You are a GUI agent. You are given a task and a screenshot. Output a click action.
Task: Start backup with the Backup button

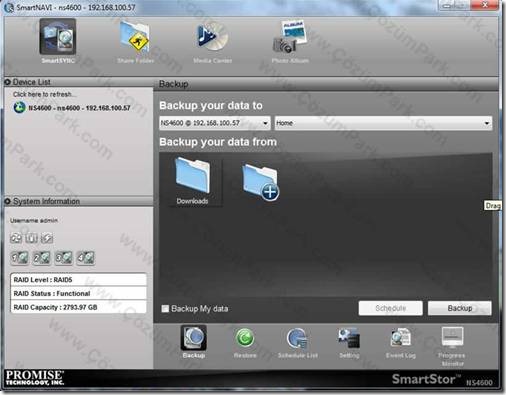tap(460, 308)
